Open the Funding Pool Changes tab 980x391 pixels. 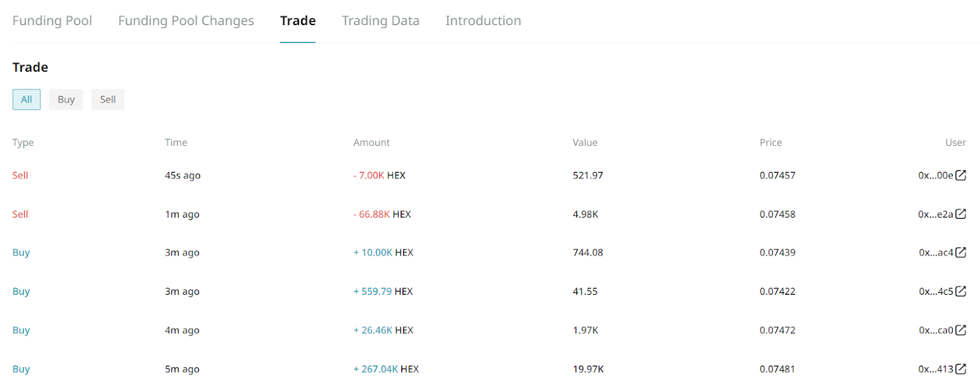coord(186,21)
